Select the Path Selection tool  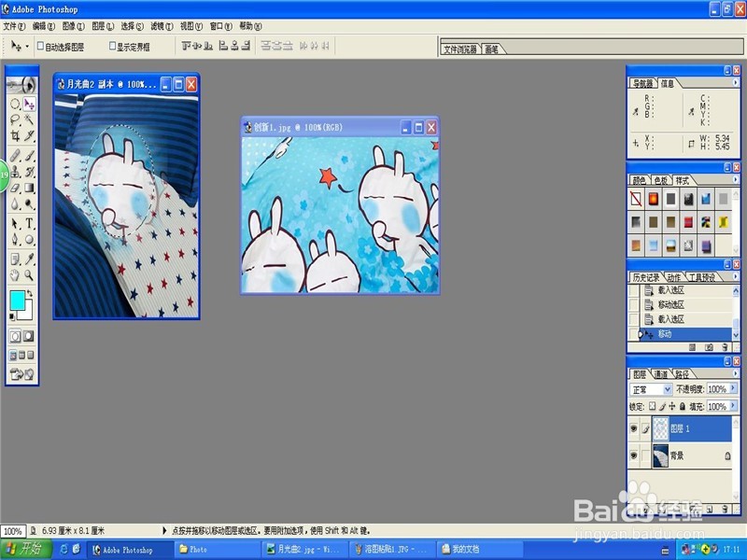(x=15, y=223)
